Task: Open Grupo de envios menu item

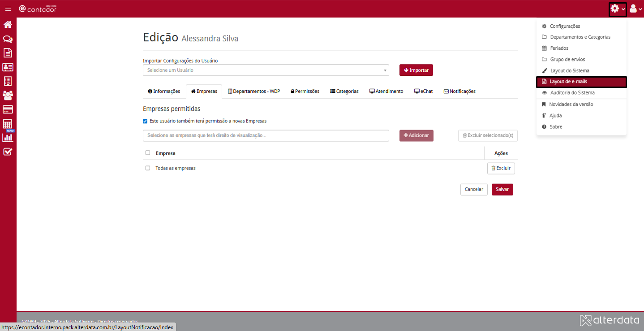Action: pos(581,59)
